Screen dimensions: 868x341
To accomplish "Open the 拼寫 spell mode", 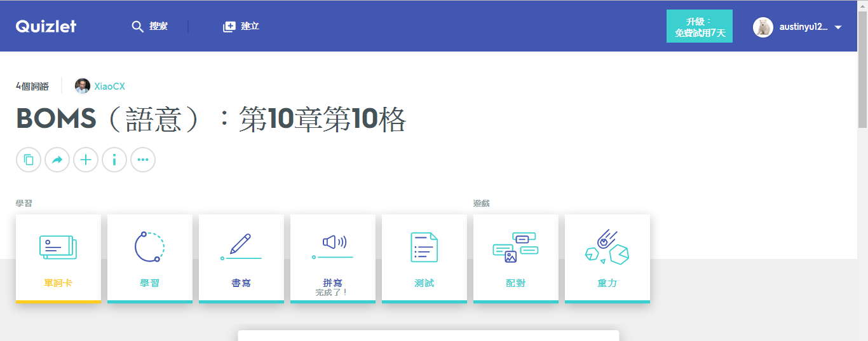I will pos(333,259).
